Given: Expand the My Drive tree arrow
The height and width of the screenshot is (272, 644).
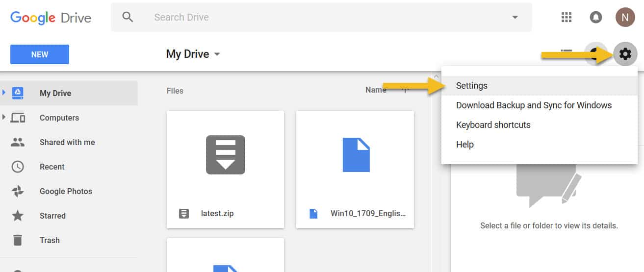Looking at the screenshot, I should pyautogui.click(x=4, y=93).
